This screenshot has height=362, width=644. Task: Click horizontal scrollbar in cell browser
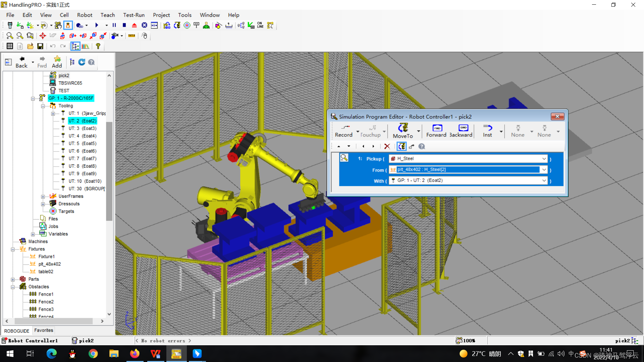coord(54,321)
